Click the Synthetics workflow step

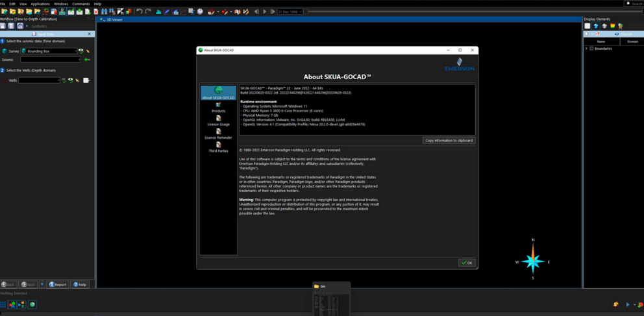[39, 26]
